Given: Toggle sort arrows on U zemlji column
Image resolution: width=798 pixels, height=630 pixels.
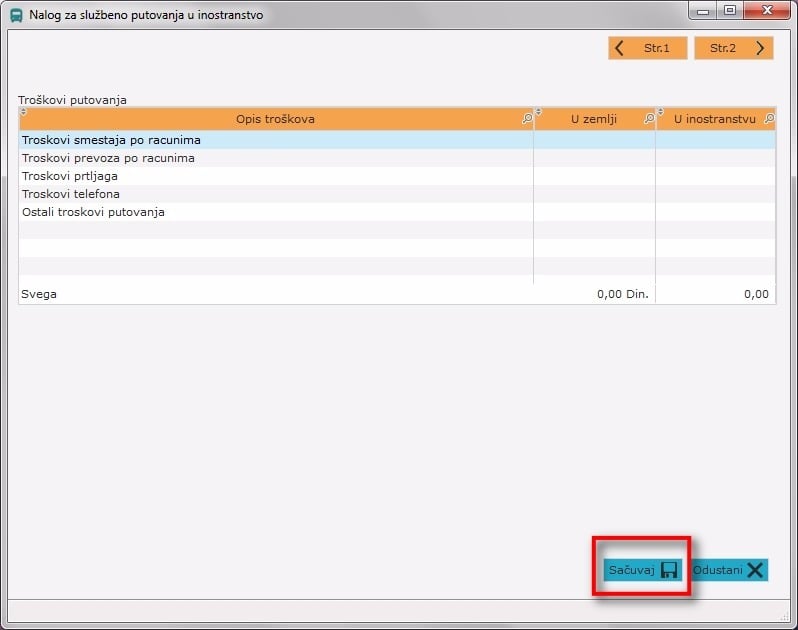Looking at the screenshot, I should point(538,112).
